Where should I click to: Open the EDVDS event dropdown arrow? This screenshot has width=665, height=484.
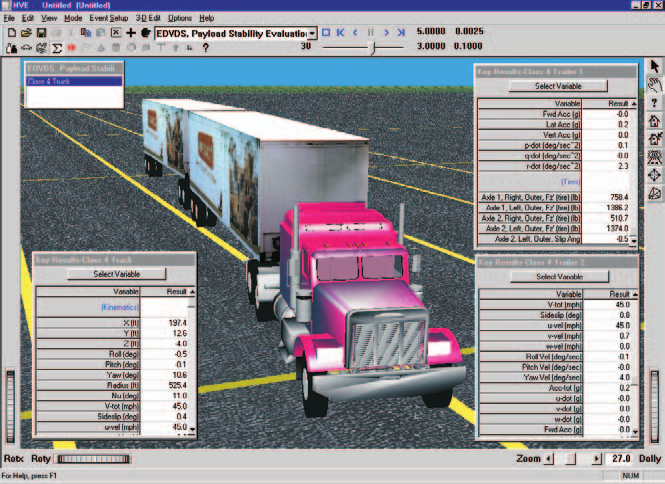[312, 34]
